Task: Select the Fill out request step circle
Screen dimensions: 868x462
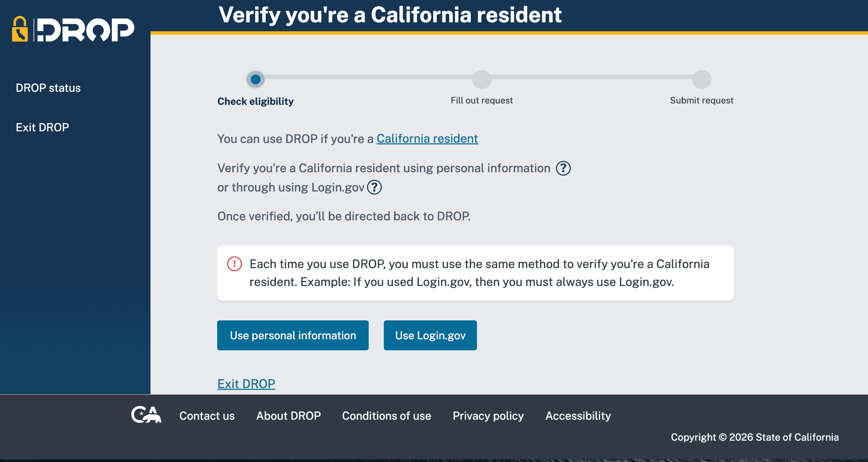Action: point(482,79)
